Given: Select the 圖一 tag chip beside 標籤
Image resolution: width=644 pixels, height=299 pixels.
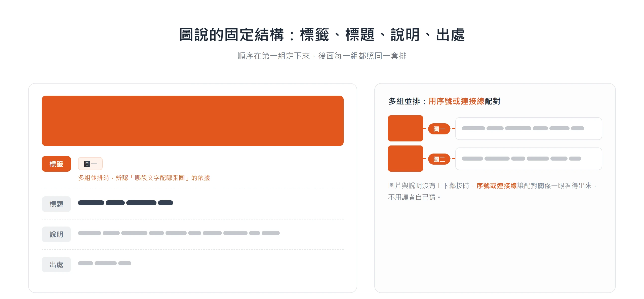Looking at the screenshot, I should [x=90, y=164].
